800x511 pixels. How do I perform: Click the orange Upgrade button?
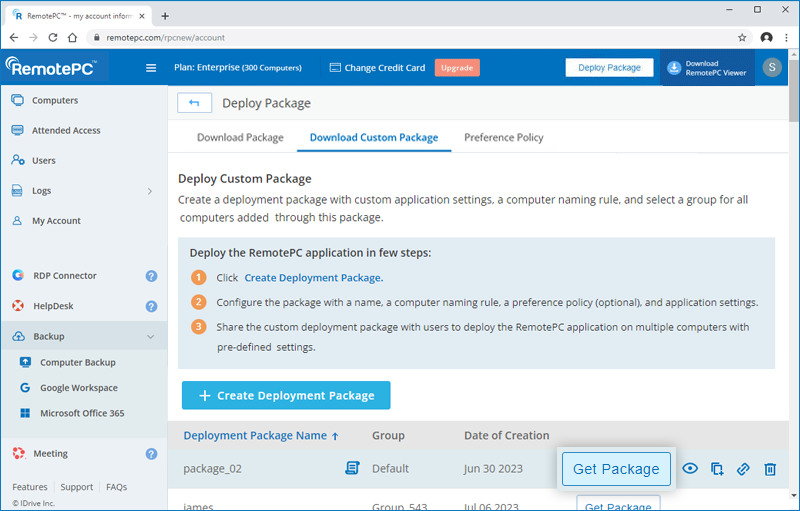457,68
